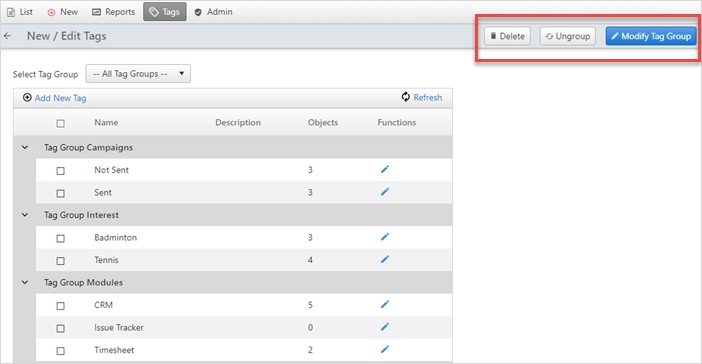Click the Tag Group Campaigns row label
This screenshot has height=364, width=702.
pos(88,147)
